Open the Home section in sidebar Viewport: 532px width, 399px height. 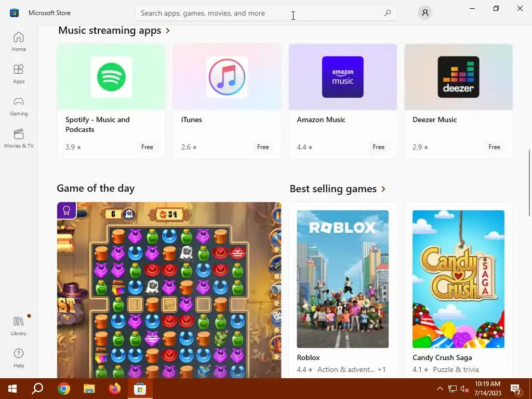(x=19, y=42)
